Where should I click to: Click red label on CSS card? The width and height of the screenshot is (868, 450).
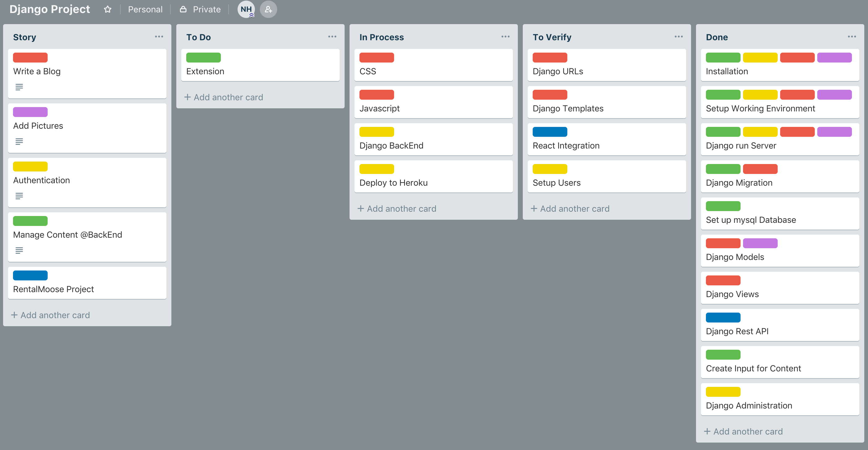pyautogui.click(x=376, y=58)
